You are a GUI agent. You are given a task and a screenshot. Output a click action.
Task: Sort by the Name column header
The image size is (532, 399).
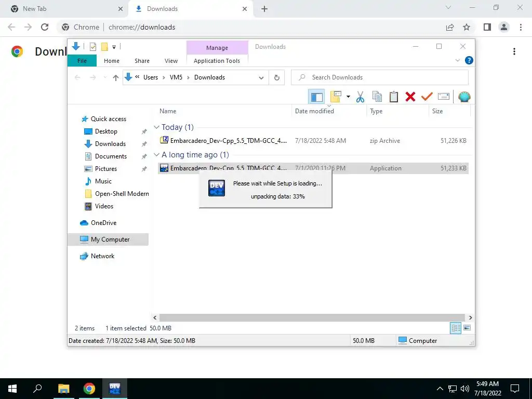point(224,111)
